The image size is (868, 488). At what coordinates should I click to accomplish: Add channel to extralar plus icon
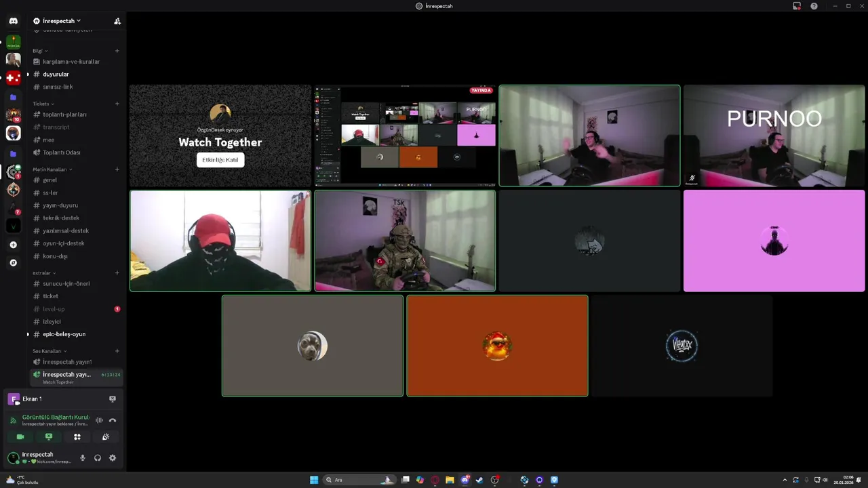[117, 272]
